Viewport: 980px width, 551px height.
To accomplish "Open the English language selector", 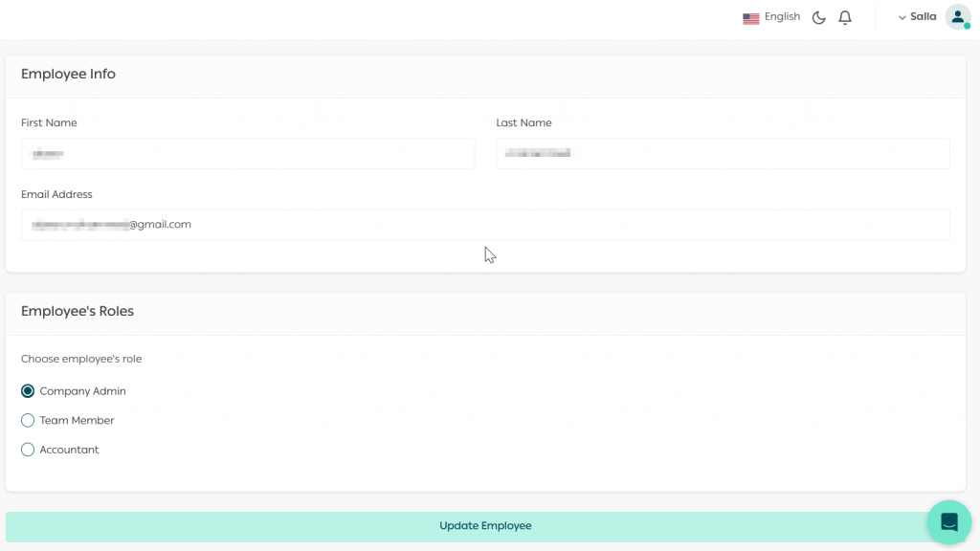I will 782,17.
